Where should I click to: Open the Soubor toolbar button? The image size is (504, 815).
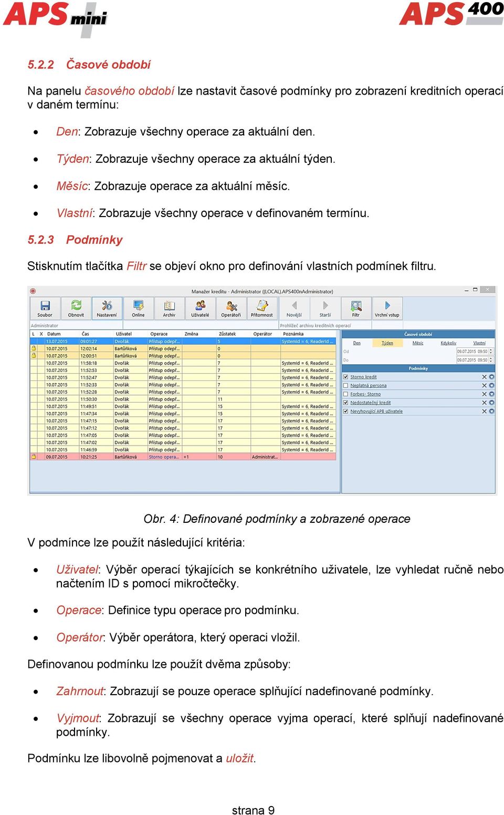pyautogui.click(x=45, y=308)
